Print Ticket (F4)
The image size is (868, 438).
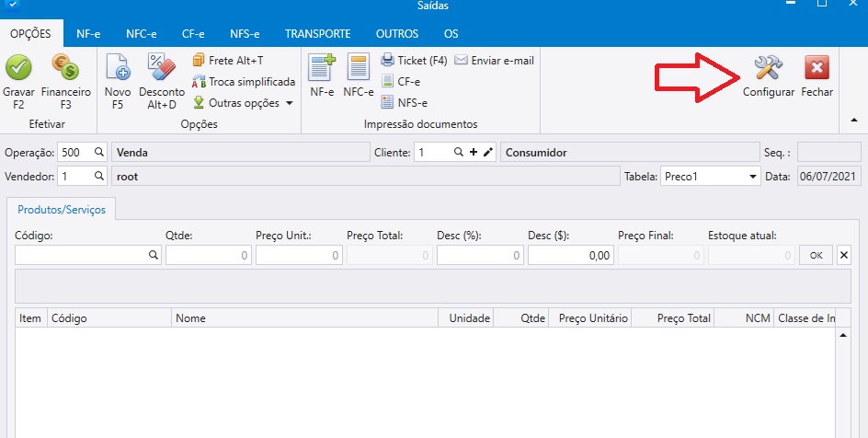[414, 61]
